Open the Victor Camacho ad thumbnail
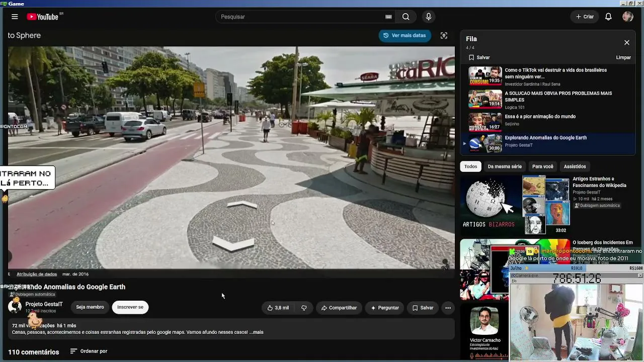Screen dimensions: 644x362 [484, 321]
